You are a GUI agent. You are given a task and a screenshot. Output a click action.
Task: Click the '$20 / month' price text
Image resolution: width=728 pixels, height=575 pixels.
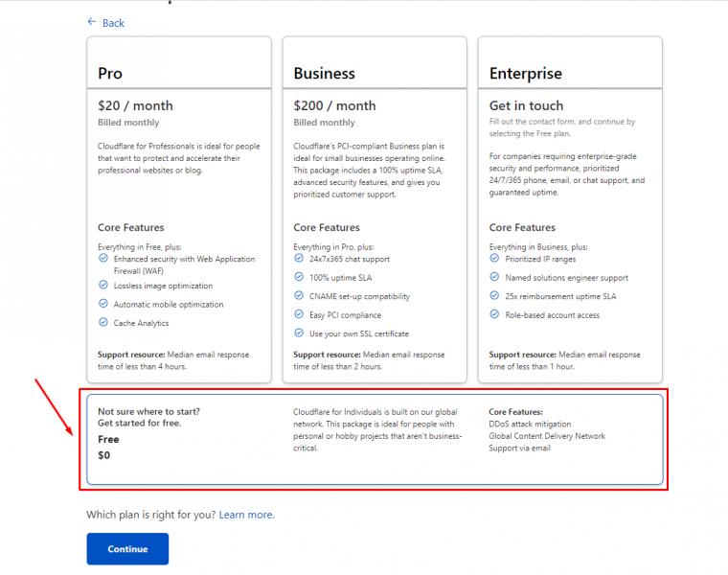coord(135,106)
